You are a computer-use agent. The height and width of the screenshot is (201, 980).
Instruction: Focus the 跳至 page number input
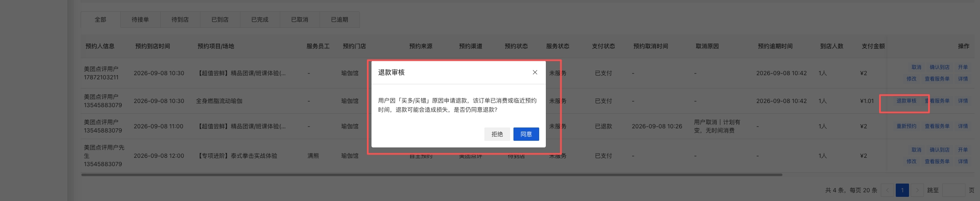coord(953,190)
